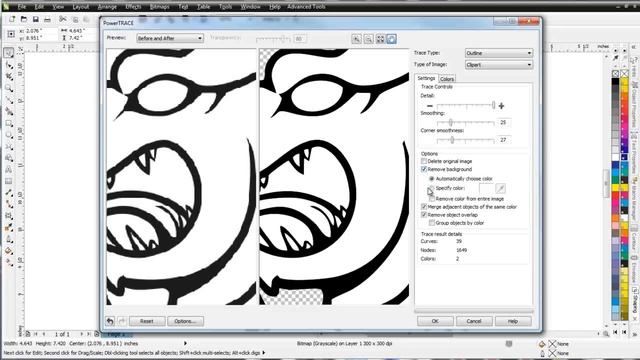Select the Table tool in the toolbox
The image size is (640, 360).
[x=9, y=181]
